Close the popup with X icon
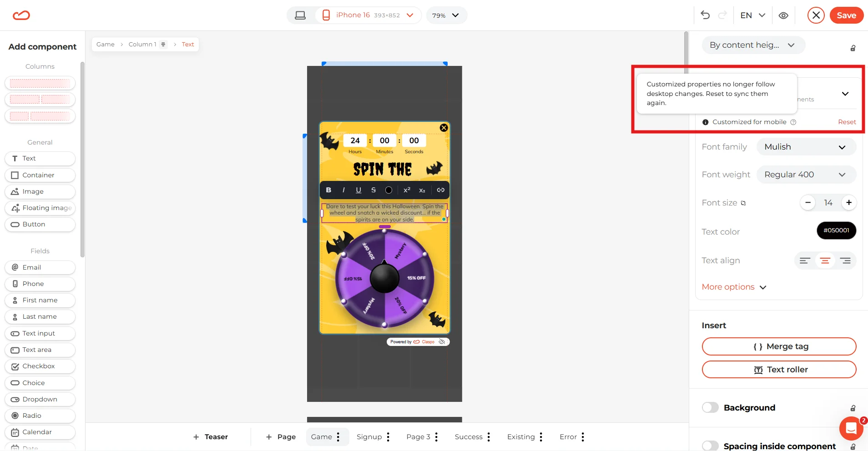Viewport: 868px width, 451px height. tap(444, 128)
